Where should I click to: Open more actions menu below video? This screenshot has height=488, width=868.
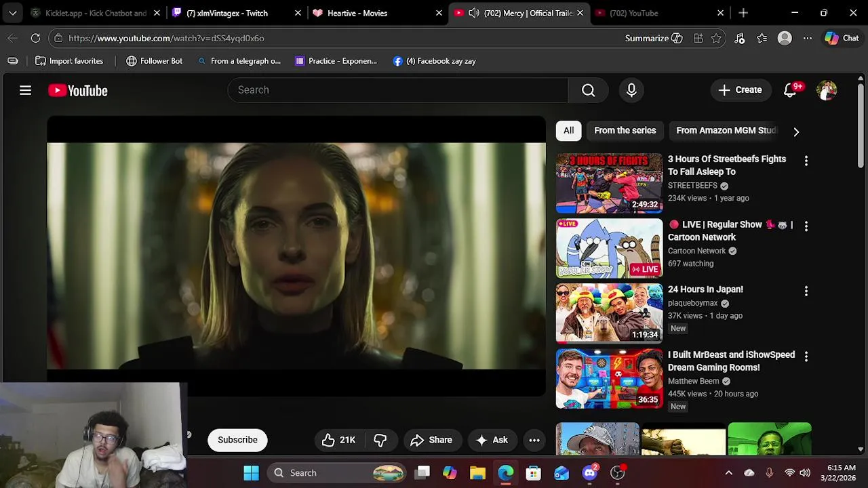534,440
